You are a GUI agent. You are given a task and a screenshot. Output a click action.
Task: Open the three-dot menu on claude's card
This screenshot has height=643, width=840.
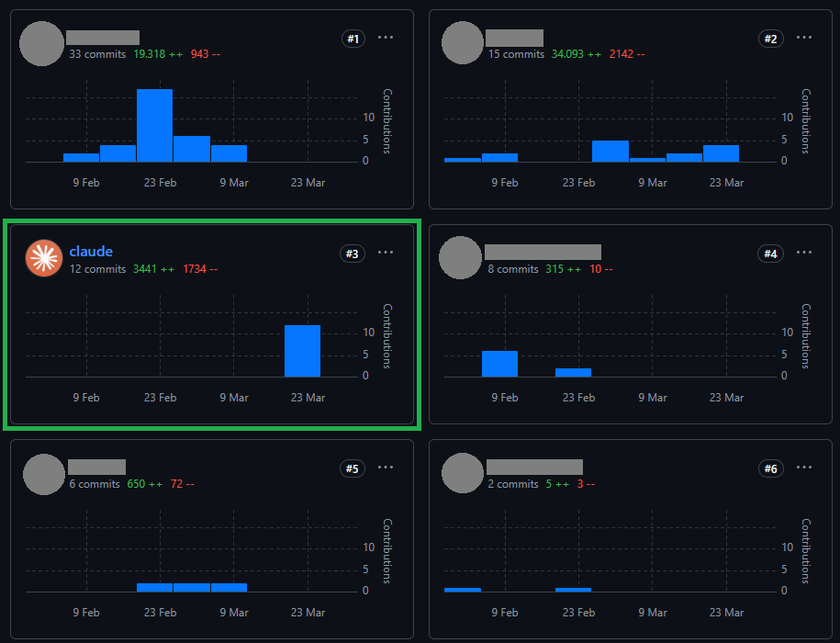386,253
